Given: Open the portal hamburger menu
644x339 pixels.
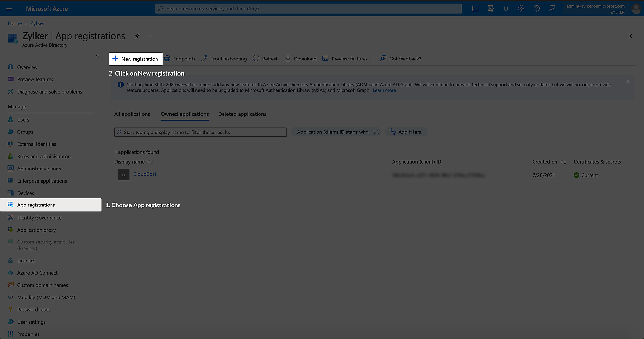Looking at the screenshot, I should [9, 8].
